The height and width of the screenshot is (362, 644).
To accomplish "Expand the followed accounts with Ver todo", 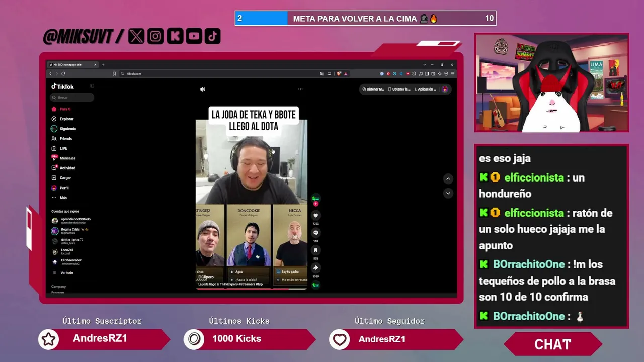I will click(x=63, y=273).
